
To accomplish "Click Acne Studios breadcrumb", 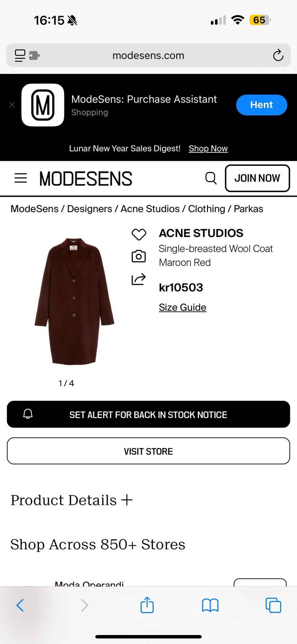I will [x=150, y=209].
